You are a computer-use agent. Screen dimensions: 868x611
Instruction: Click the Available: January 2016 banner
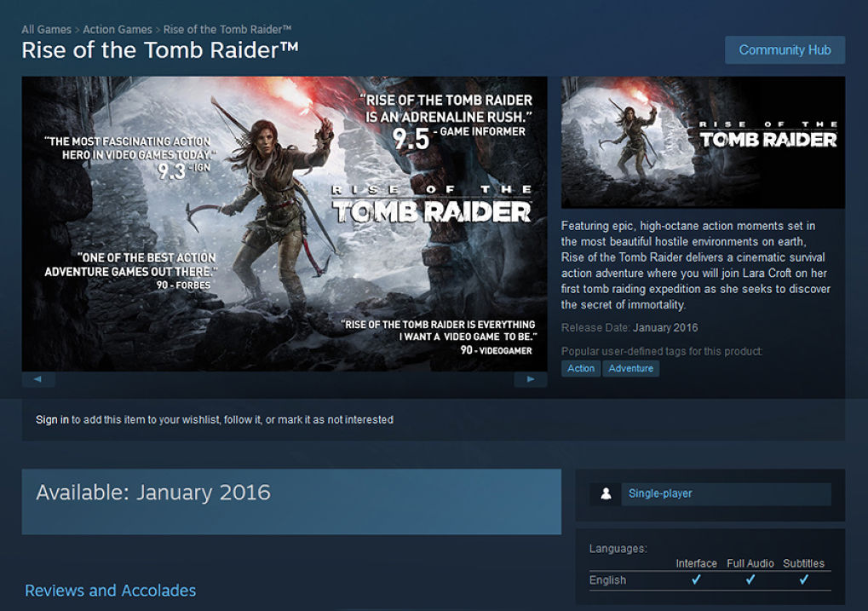[291, 502]
